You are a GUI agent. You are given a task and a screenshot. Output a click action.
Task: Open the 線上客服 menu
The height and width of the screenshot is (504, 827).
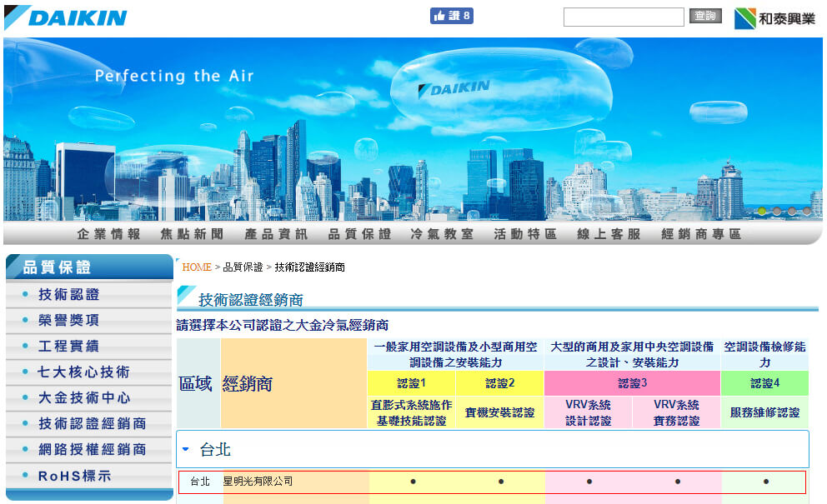pyautogui.click(x=609, y=234)
